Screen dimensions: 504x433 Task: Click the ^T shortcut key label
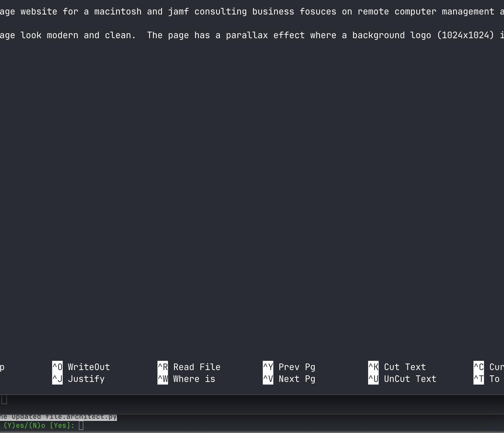(x=479, y=378)
